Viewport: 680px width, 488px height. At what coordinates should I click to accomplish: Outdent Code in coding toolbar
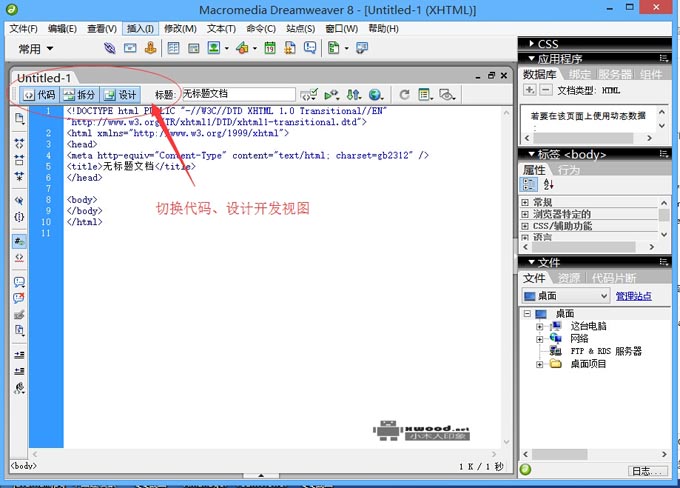19,371
